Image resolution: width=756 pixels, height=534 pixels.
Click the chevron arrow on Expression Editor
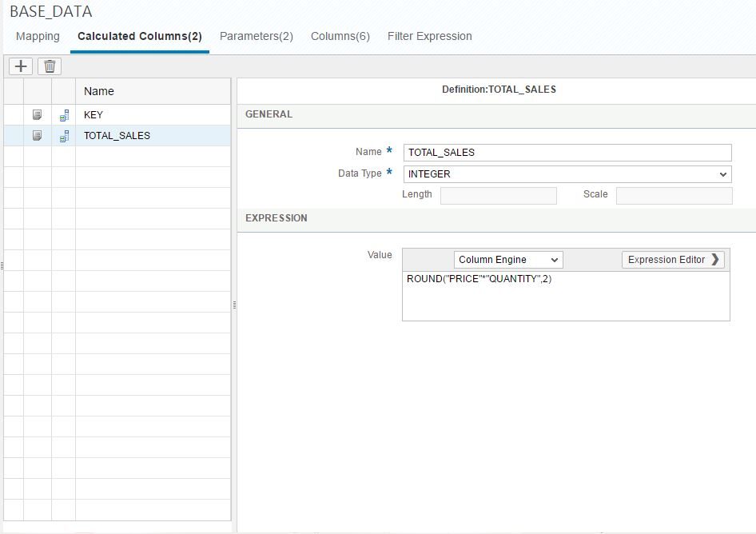[715, 260]
